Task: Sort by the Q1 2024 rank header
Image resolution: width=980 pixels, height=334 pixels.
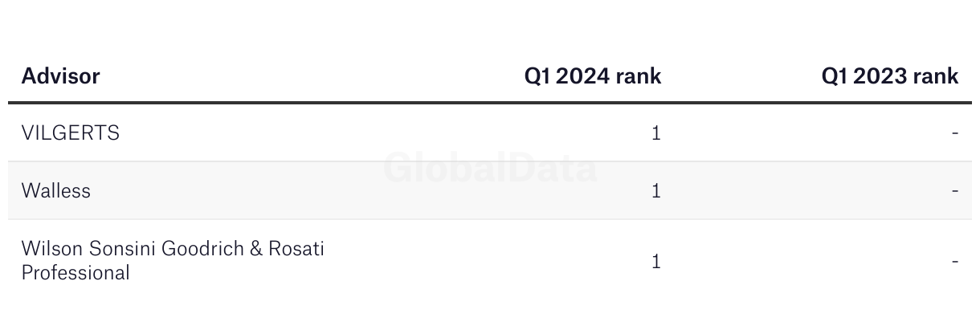Action: [x=593, y=76]
